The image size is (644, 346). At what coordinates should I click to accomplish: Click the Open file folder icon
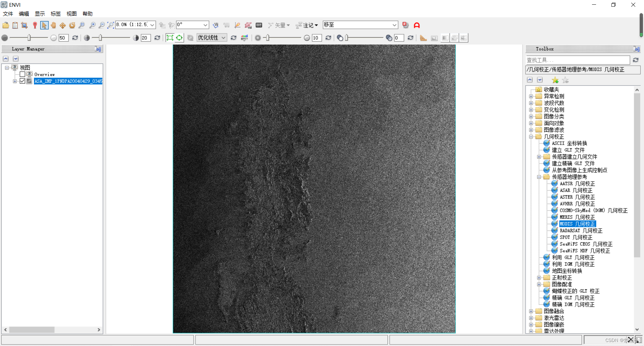6,25
